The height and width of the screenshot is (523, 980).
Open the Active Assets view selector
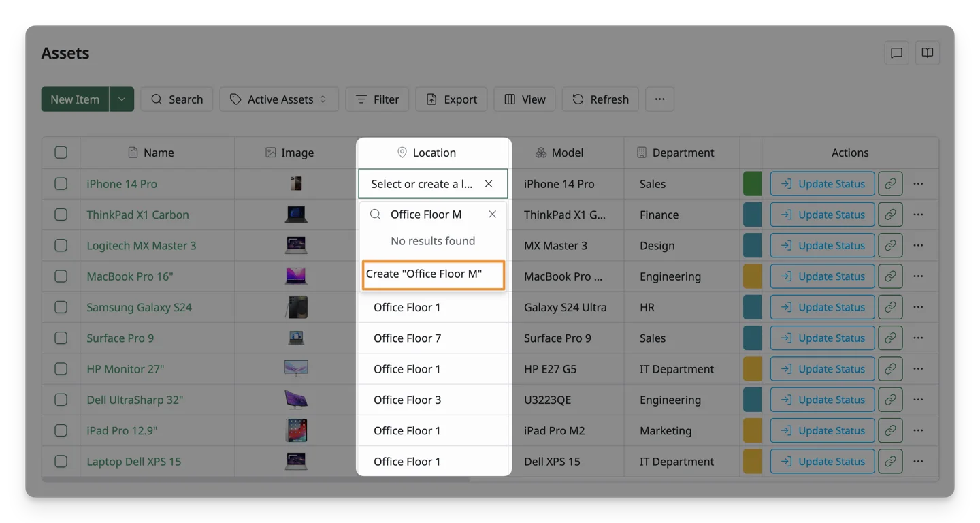tap(279, 99)
